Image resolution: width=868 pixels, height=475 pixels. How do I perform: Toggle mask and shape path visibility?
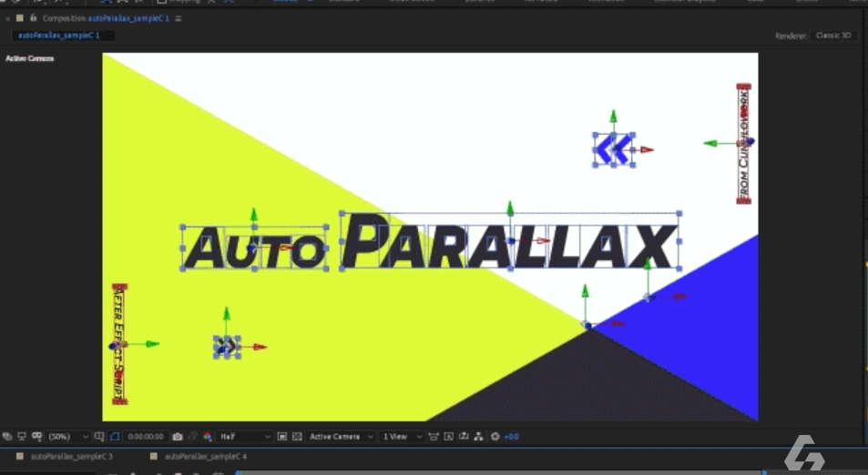coord(115,437)
